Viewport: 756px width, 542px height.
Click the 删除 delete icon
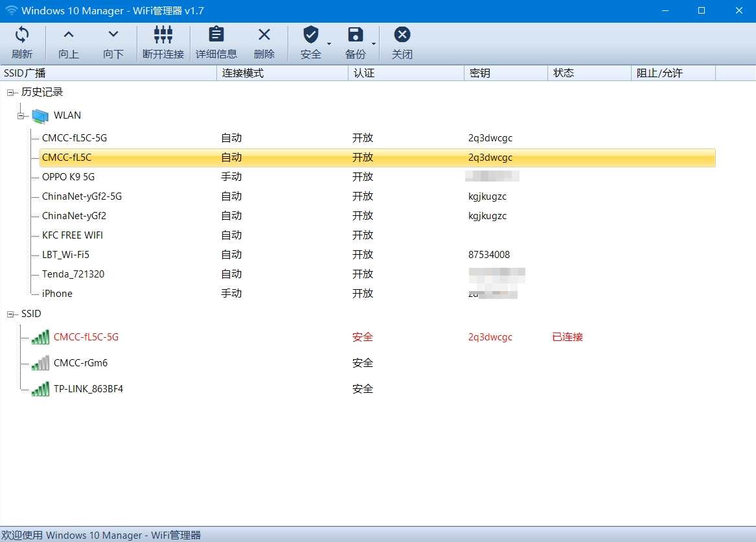264,34
